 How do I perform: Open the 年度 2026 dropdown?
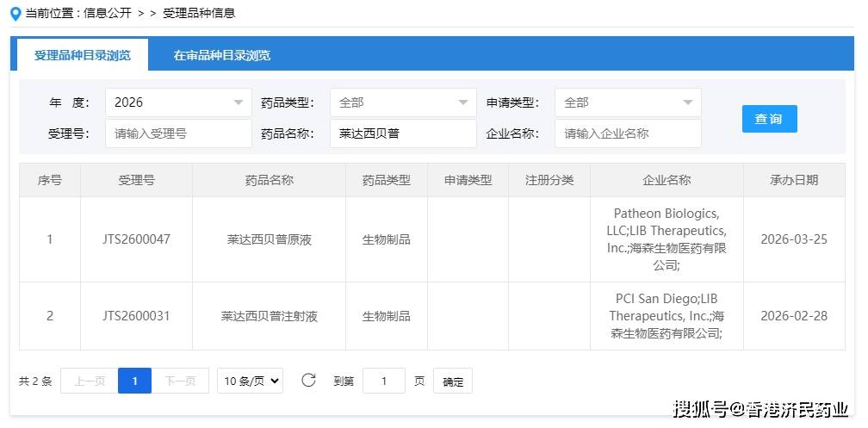pyautogui.click(x=178, y=102)
